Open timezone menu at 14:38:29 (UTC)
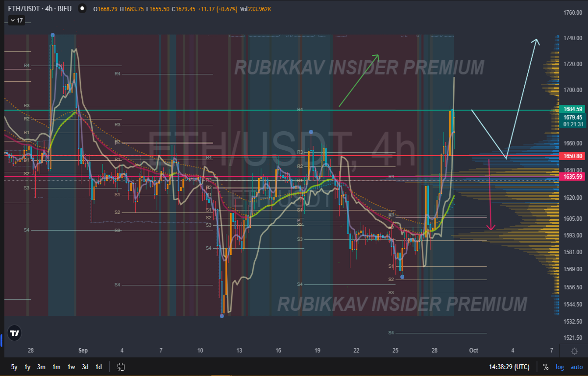588x376 pixels. 509,367
